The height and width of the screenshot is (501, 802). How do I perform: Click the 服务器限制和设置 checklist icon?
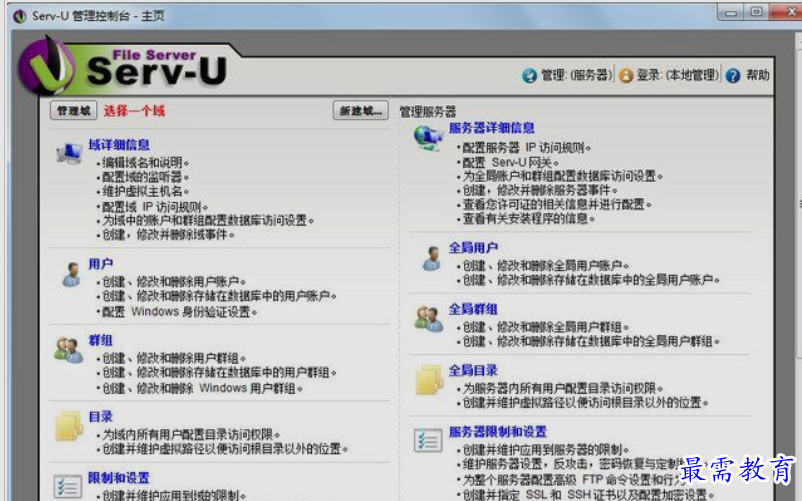coord(428,440)
